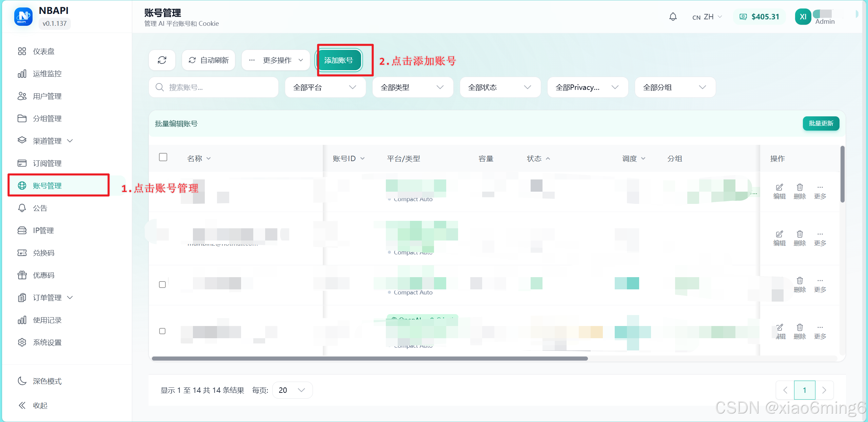868x422 pixels.
Task: Expand the 订单管理 submenu
Action: pos(45,298)
